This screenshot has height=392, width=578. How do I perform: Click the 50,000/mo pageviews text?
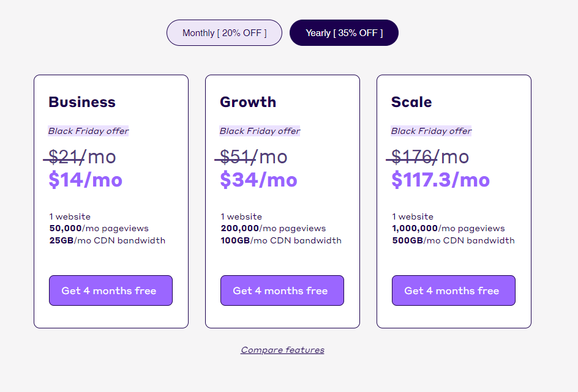(99, 229)
